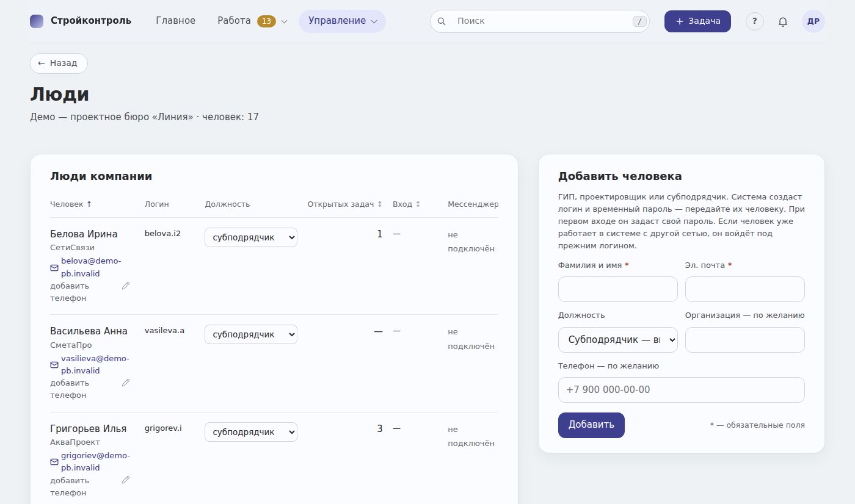The height and width of the screenshot is (504, 855).
Task: Sort the table by Открытых задач column
Action: (x=344, y=204)
